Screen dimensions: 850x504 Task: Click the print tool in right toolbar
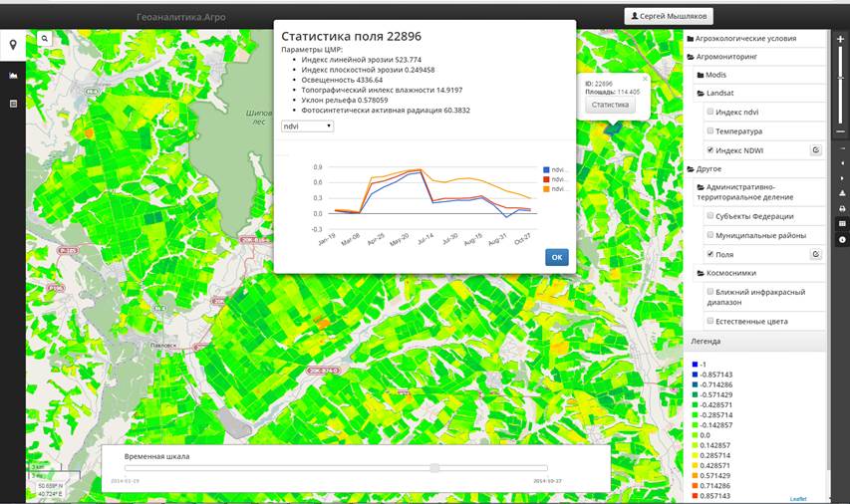click(842, 208)
